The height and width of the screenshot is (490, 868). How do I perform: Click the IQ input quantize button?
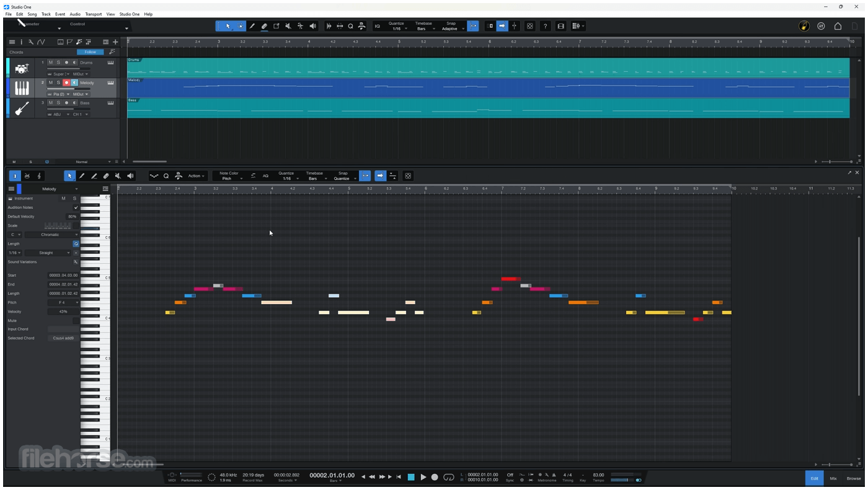click(x=377, y=26)
